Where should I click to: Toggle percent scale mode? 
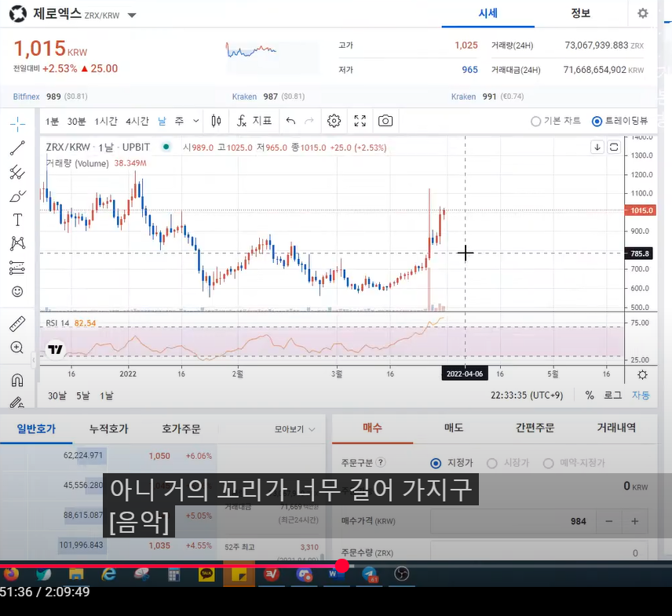pos(590,395)
